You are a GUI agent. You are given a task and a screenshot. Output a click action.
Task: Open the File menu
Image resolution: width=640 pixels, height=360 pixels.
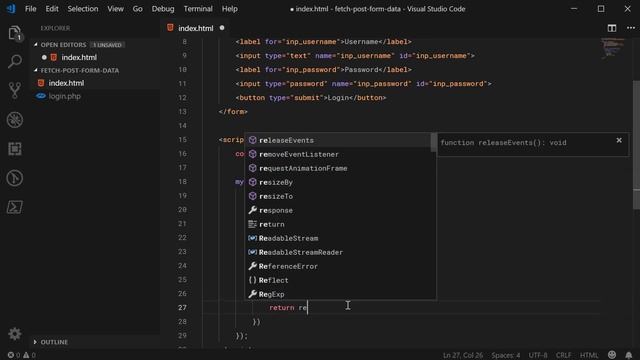(31, 9)
